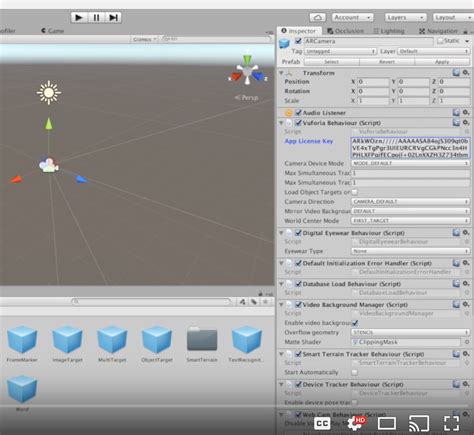This screenshot has width=474, height=435.
Task: Switch to the Game tab
Action: coord(53,31)
